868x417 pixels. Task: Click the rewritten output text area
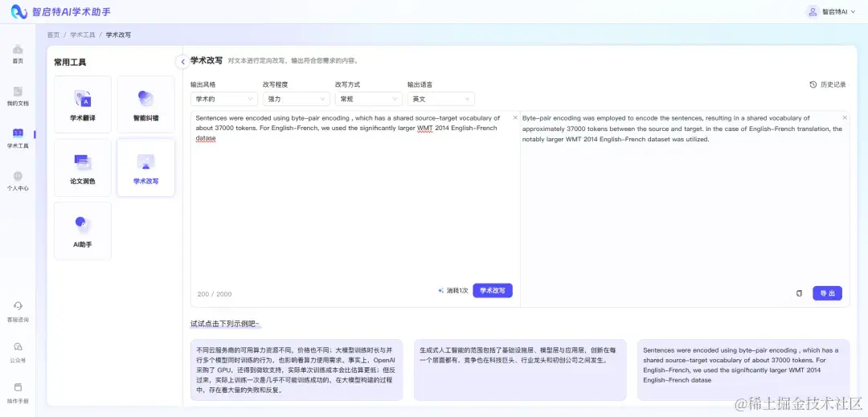click(x=685, y=209)
